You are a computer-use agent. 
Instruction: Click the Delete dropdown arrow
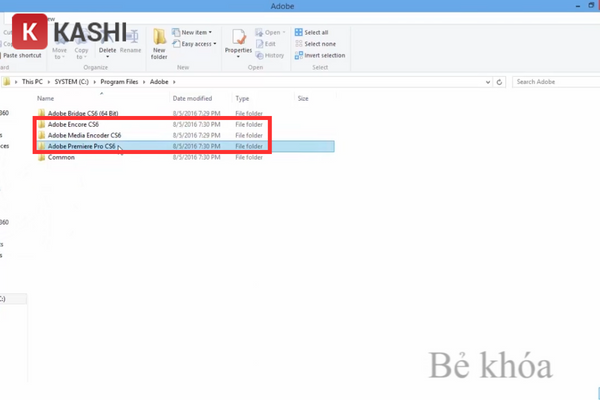point(108,57)
